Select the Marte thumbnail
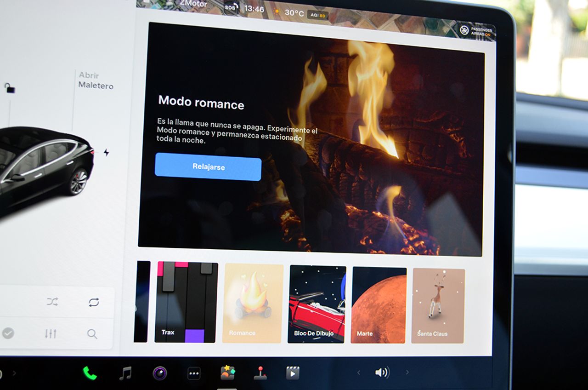Screen dimensions: 588x390 pos(379,305)
